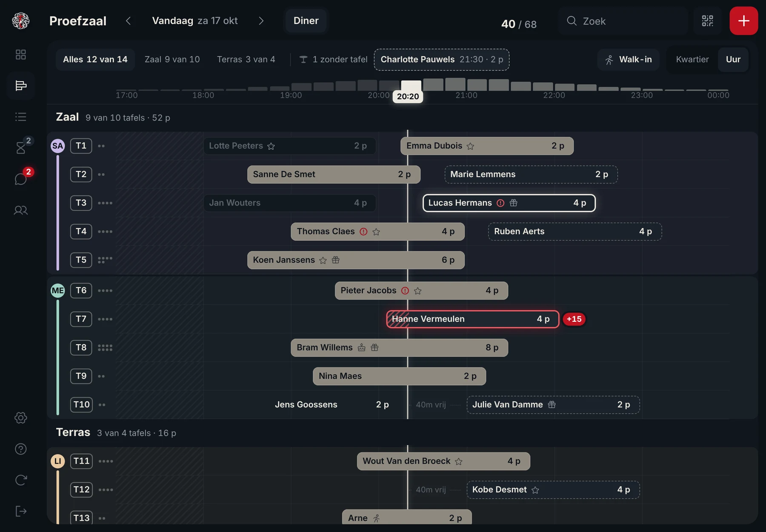The width and height of the screenshot is (766, 532).
Task: Open the Bram Willems 8 p reservation
Action: (x=399, y=348)
